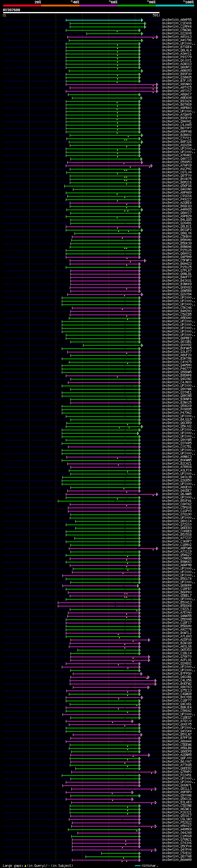Open hit UniRef100_O22608
This screenshot has height=868, width=197.
[177, 33]
